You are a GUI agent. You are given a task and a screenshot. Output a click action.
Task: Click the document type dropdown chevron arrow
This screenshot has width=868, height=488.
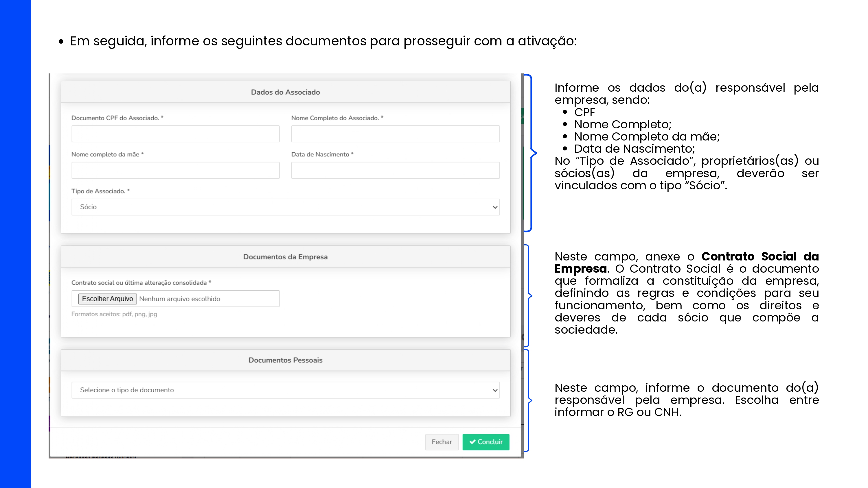pyautogui.click(x=495, y=390)
